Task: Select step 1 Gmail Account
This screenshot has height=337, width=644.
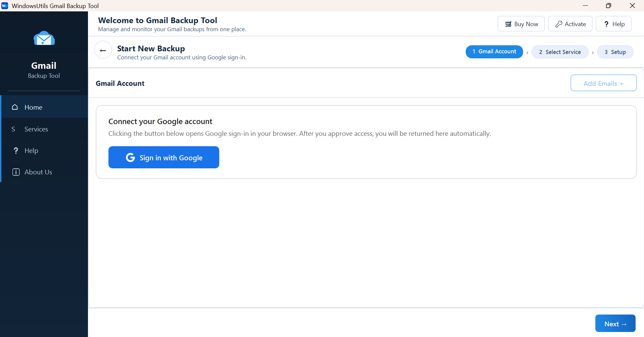Action: 494,52
